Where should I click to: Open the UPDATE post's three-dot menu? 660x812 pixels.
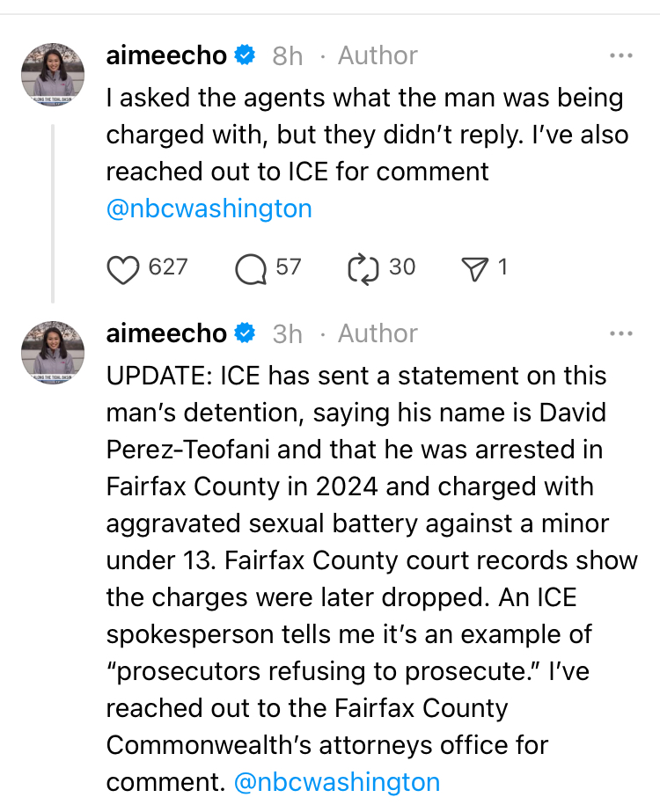point(620,333)
